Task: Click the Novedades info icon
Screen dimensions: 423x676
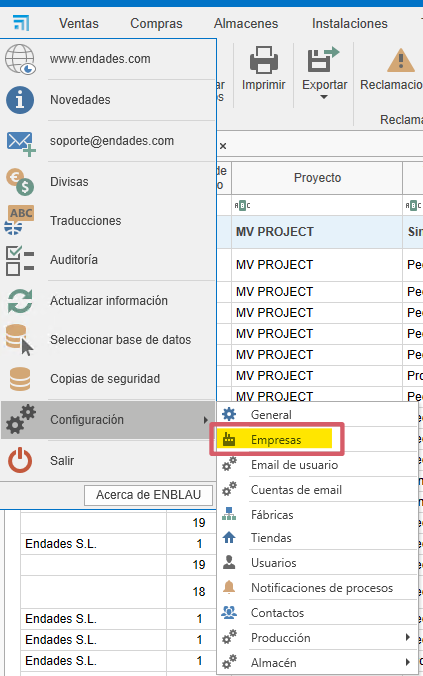Action: coord(20,100)
